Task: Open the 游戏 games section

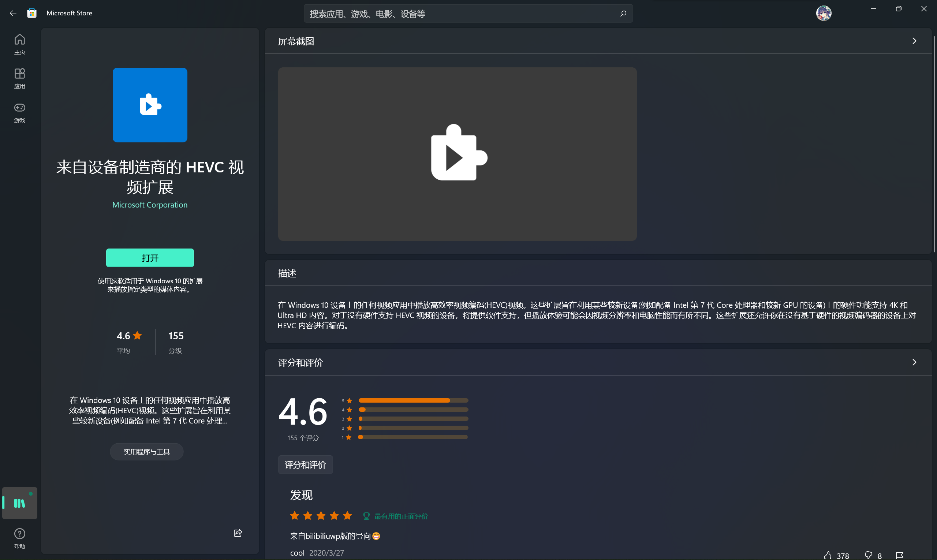Action: pyautogui.click(x=20, y=112)
